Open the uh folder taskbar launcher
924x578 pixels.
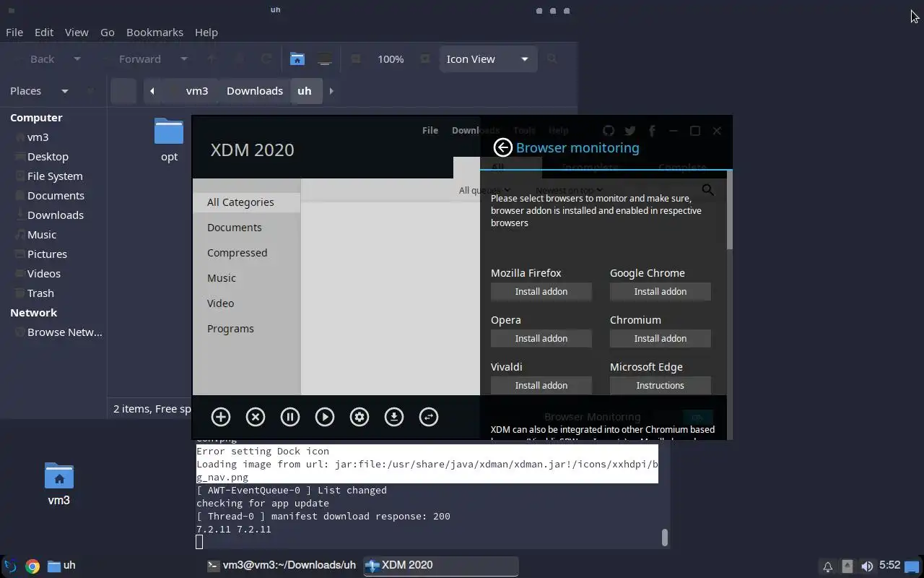(61, 566)
